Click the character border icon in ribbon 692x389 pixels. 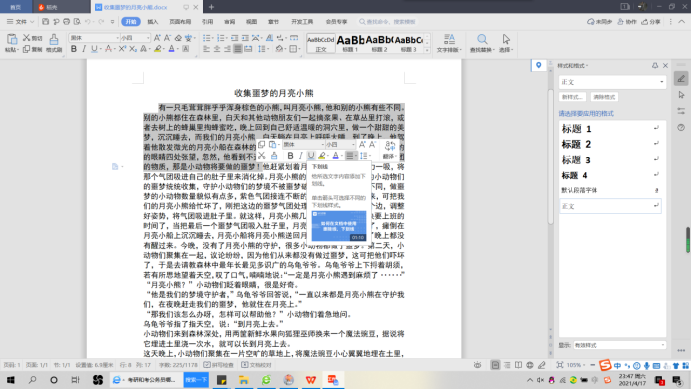click(186, 49)
